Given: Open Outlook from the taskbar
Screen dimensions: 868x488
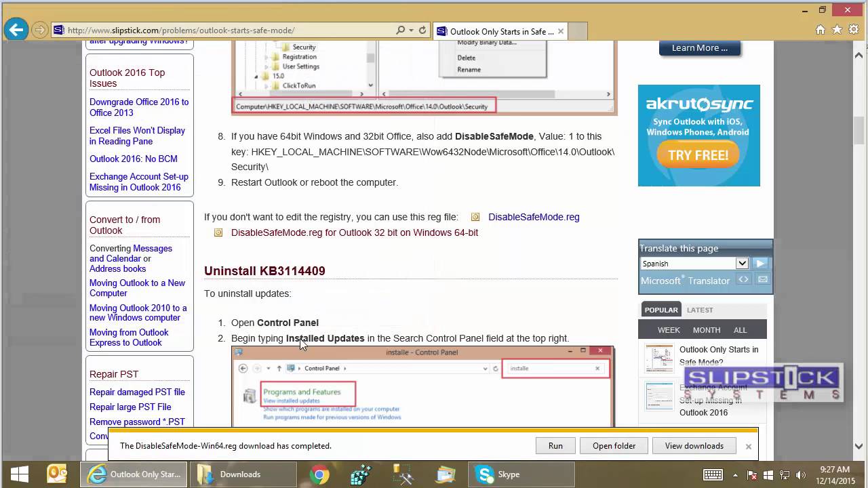Looking at the screenshot, I should click(57, 474).
